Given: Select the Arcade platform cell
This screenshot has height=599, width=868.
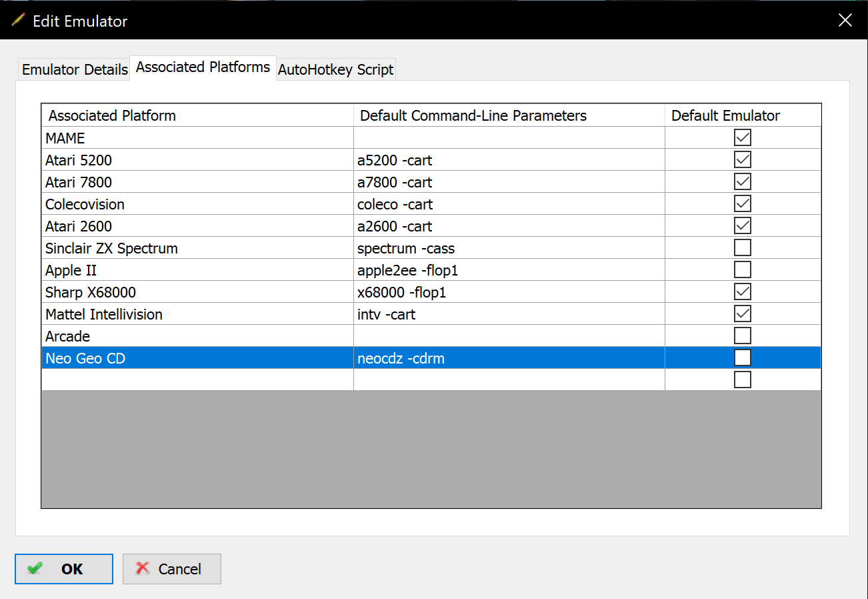Looking at the screenshot, I should pyautogui.click(x=197, y=336).
